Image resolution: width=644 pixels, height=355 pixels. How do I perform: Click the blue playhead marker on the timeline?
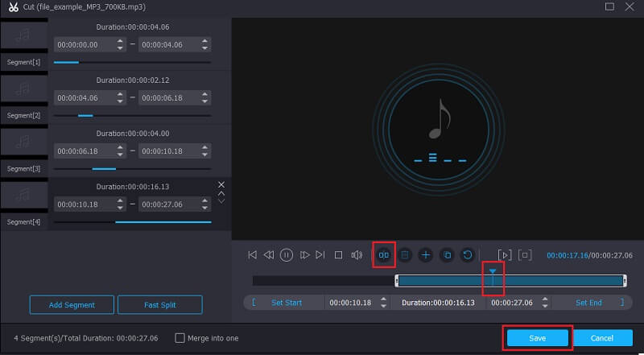493,273
